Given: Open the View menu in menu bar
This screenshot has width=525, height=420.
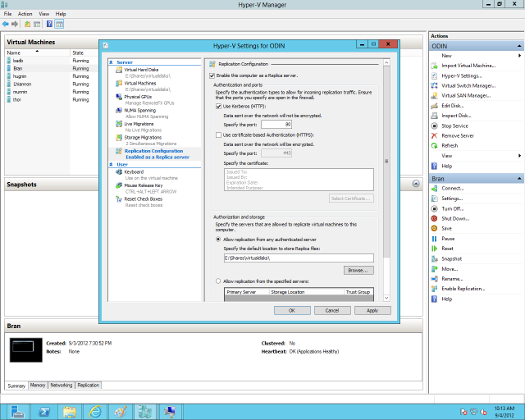Looking at the screenshot, I should (x=43, y=14).
